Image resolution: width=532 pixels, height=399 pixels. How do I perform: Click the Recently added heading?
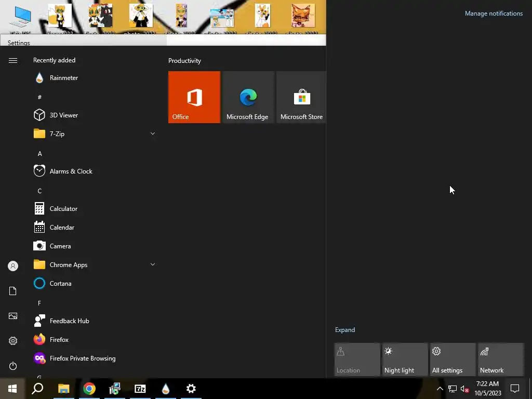tap(54, 60)
